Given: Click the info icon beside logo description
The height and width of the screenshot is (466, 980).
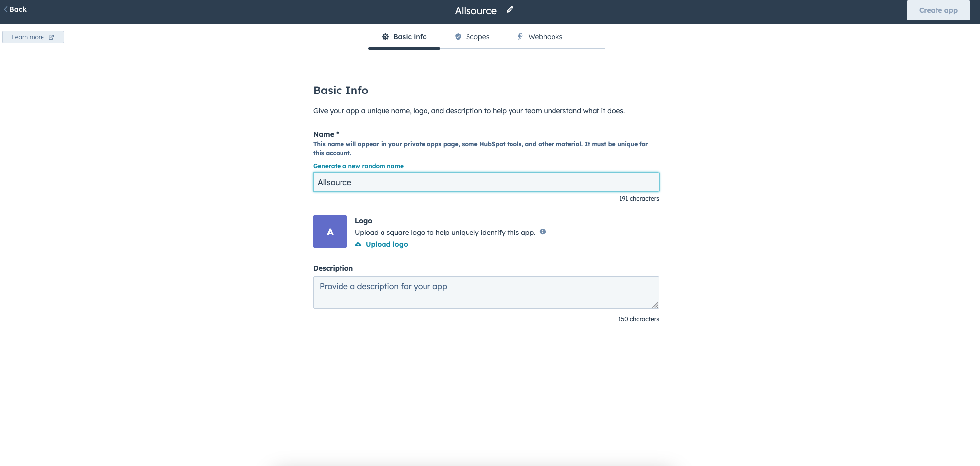Looking at the screenshot, I should [x=543, y=232].
